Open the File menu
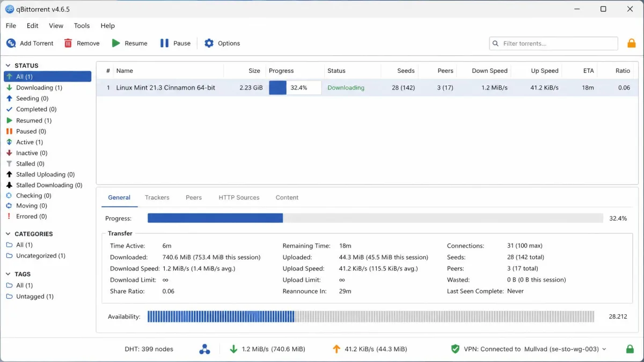 [11, 26]
